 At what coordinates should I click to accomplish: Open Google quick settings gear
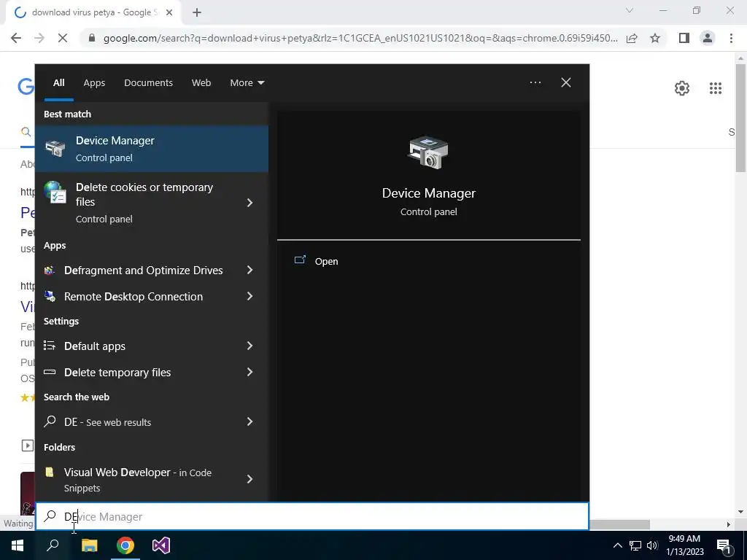pos(682,88)
